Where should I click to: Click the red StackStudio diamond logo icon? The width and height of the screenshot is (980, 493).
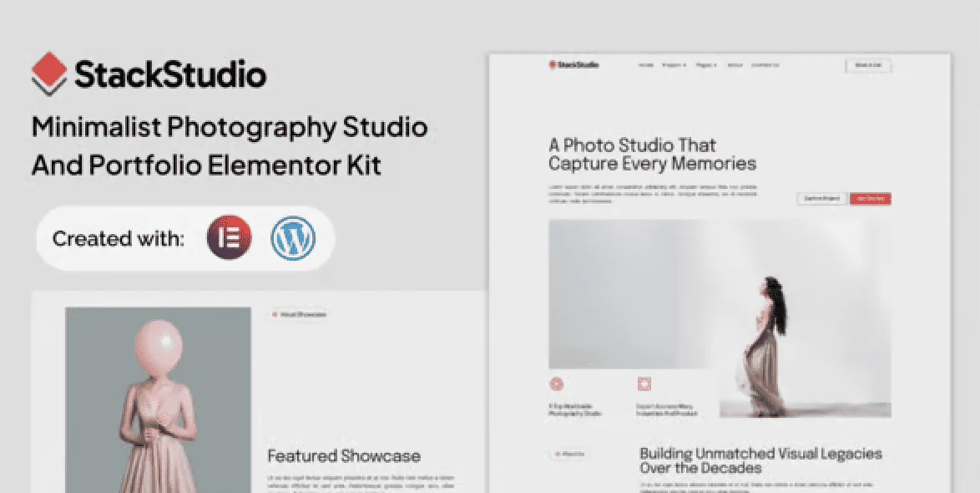pyautogui.click(x=48, y=74)
